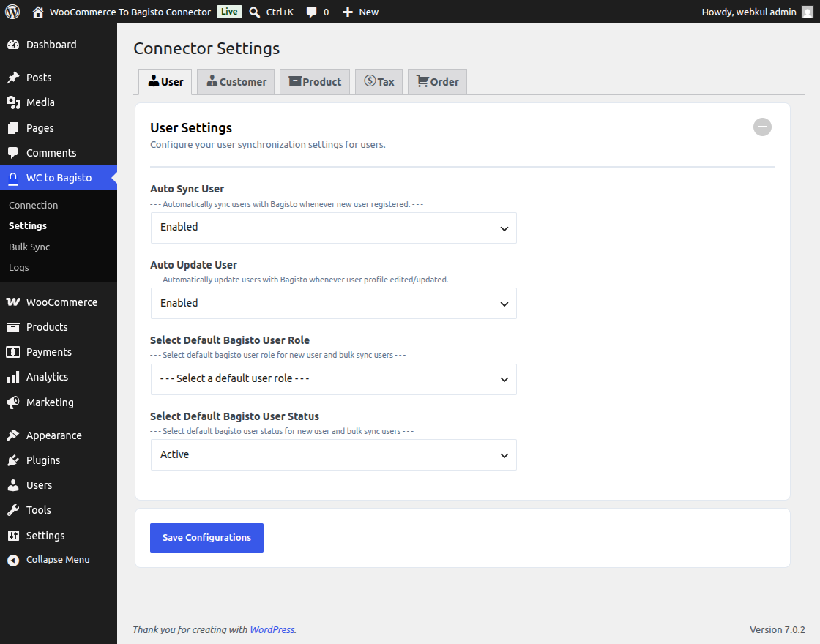Click Save Configurations button
The width and height of the screenshot is (820, 644).
pyautogui.click(x=206, y=538)
